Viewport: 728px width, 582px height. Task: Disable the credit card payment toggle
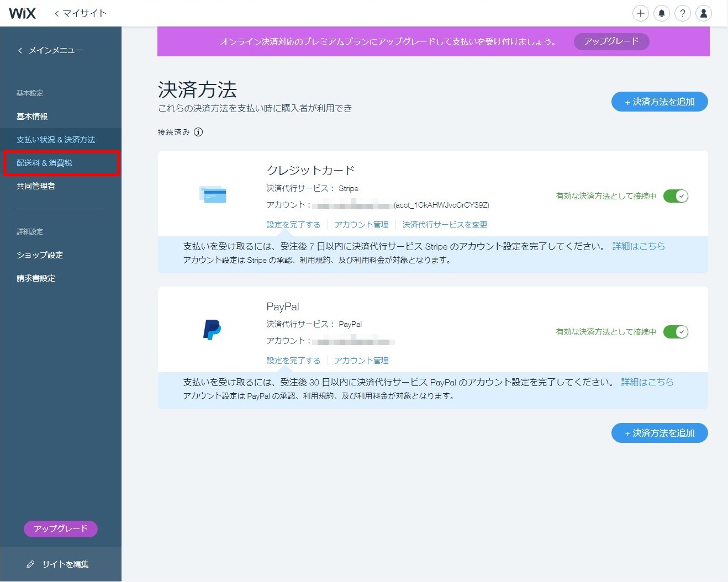click(676, 196)
